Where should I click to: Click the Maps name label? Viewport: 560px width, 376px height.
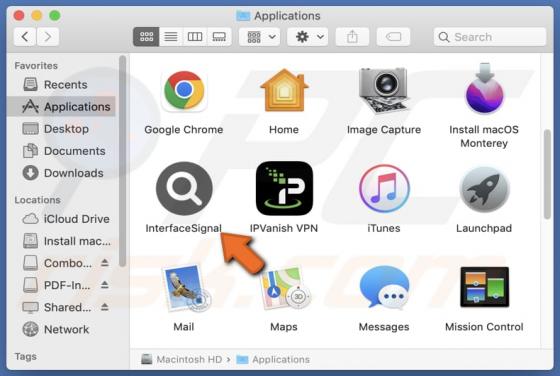(284, 327)
